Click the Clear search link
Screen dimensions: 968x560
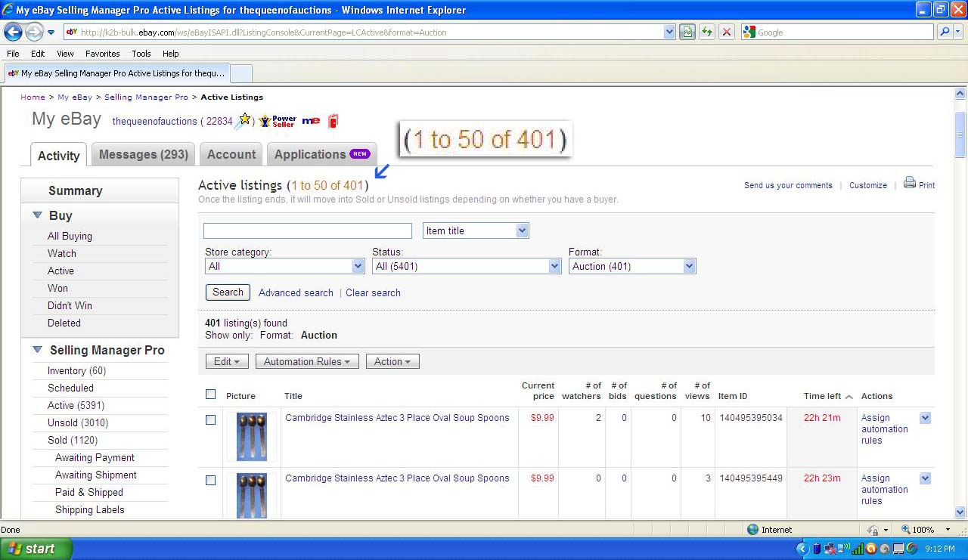(373, 292)
